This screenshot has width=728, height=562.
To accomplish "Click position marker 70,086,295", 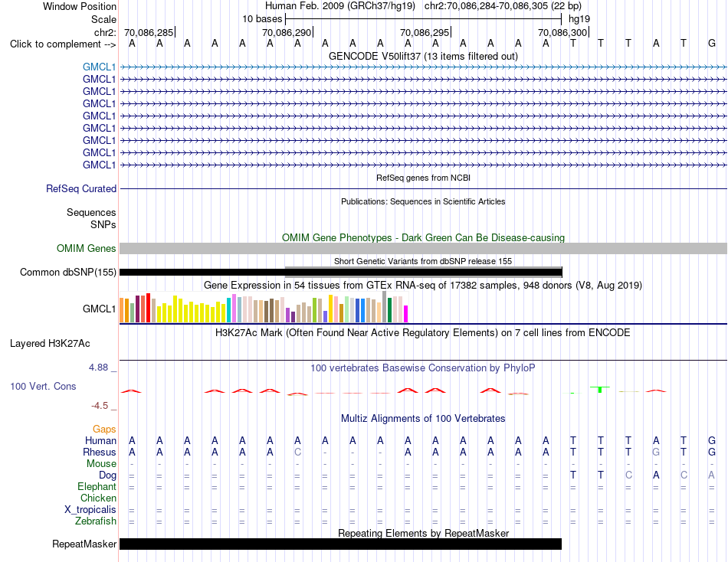I will pos(425,32).
